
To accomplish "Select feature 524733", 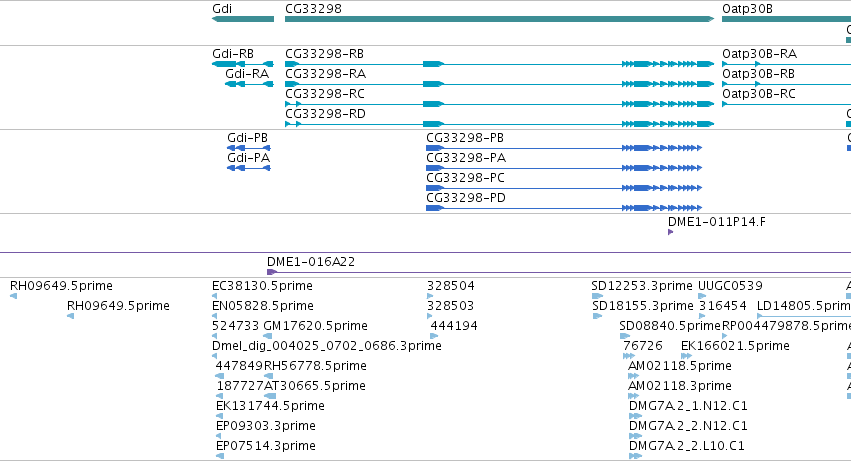I will pos(236,326).
